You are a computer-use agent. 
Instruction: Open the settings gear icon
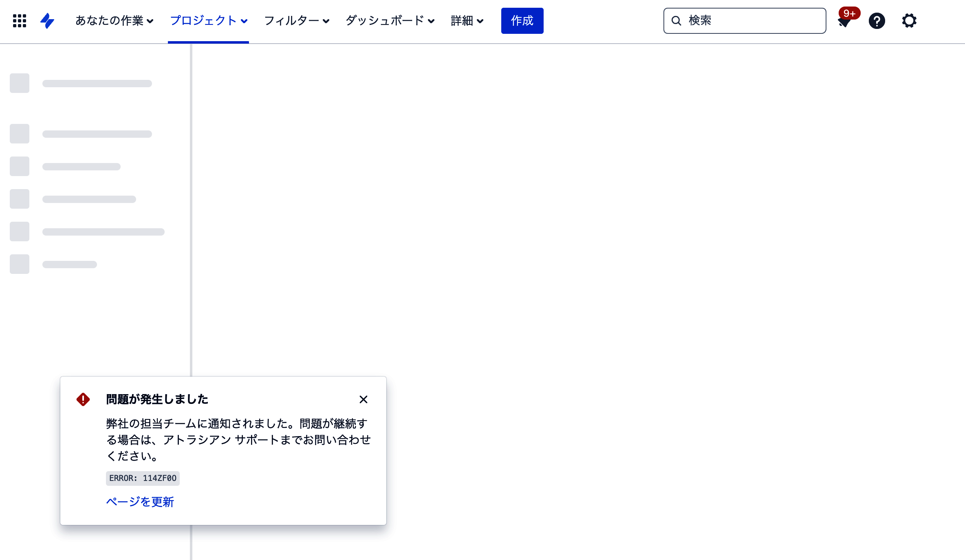909,21
